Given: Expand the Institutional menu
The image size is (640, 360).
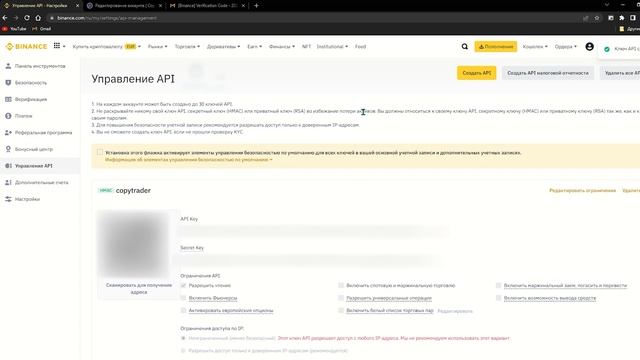Looking at the screenshot, I should coord(332,47).
